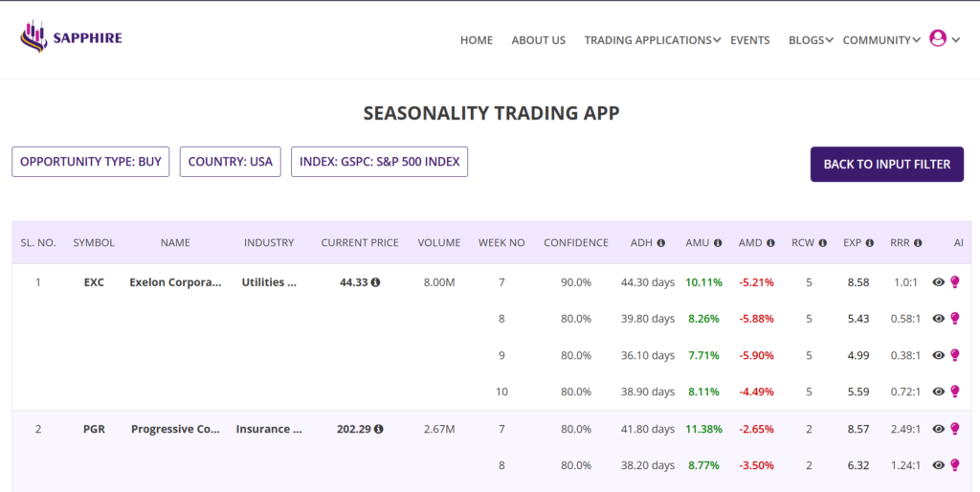Screen dimensions: 980x492
Task: Click the AMD column info icon
Action: click(x=769, y=243)
